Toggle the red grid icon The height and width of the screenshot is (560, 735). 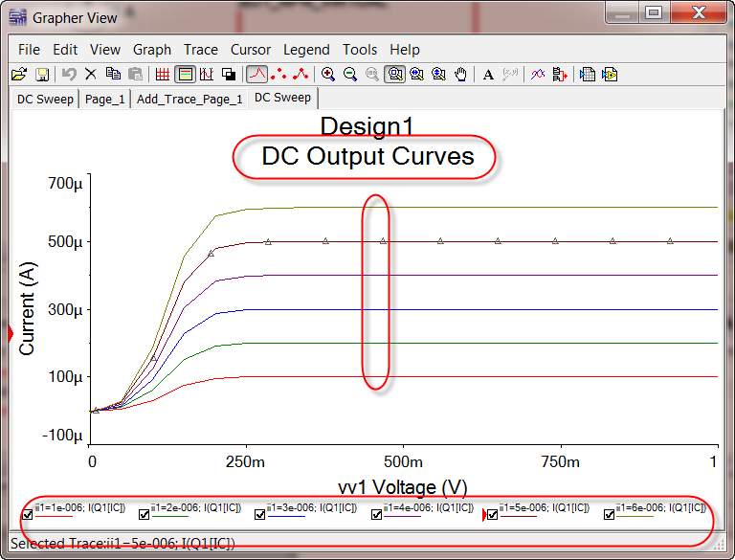pos(162,74)
